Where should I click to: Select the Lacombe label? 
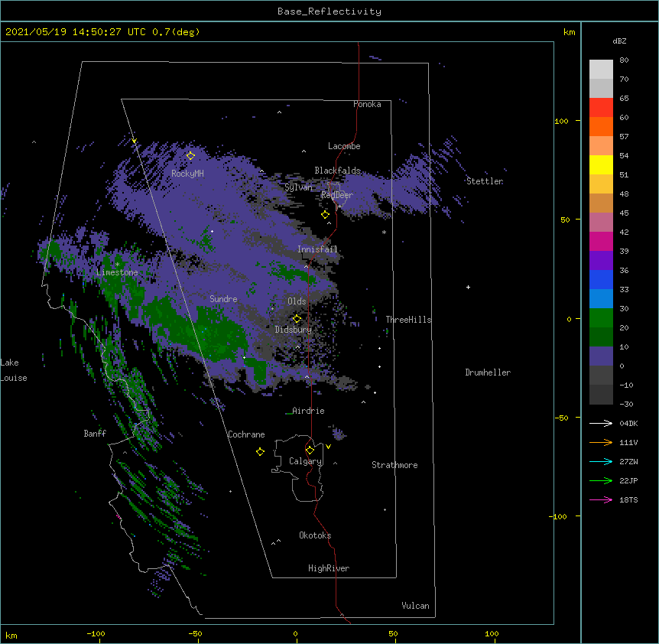(x=344, y=146)
